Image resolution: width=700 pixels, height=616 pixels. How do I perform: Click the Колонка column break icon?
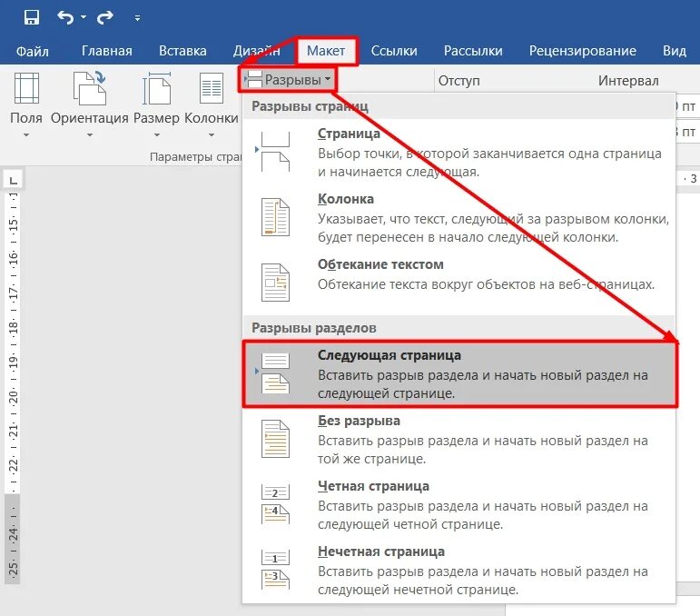click(275, 217)
